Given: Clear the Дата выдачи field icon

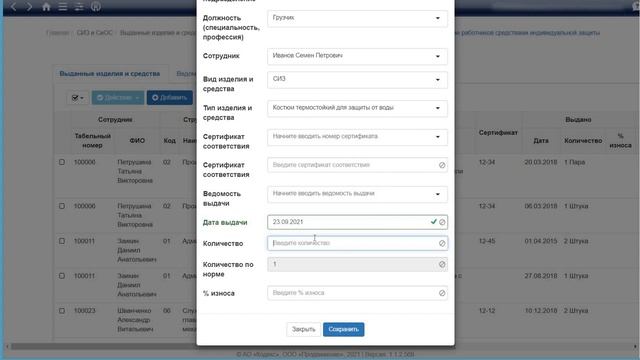Looking at the screenshot, I should [x=442, y=222].
